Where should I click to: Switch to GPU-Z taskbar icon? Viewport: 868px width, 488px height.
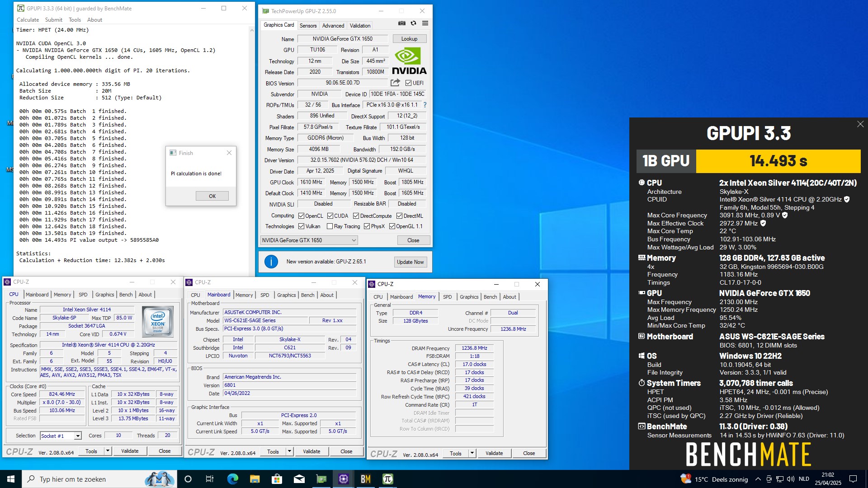[x=321, y=479]
